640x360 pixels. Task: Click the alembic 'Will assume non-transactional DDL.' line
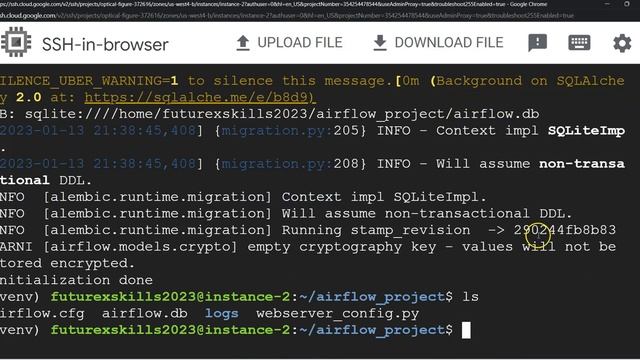[x=286, y=213]
